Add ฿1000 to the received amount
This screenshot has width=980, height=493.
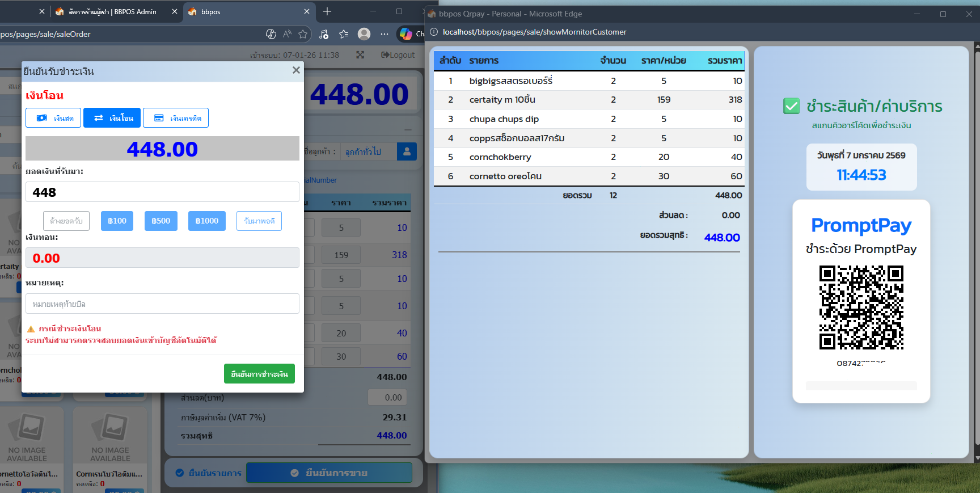pos(206,221)
